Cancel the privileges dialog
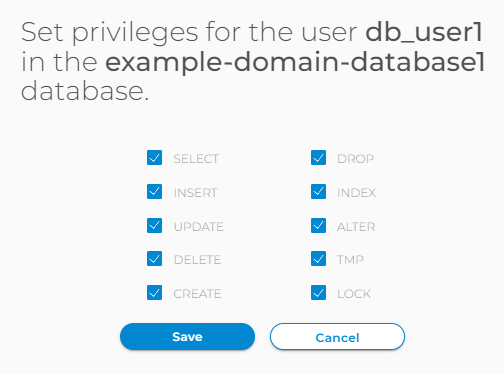The height and width of the screenshot is (373, 504). click(x=337, y=337)
